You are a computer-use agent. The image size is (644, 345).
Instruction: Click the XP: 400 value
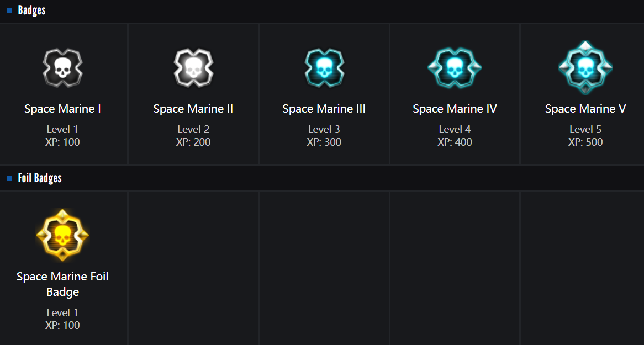455,142
